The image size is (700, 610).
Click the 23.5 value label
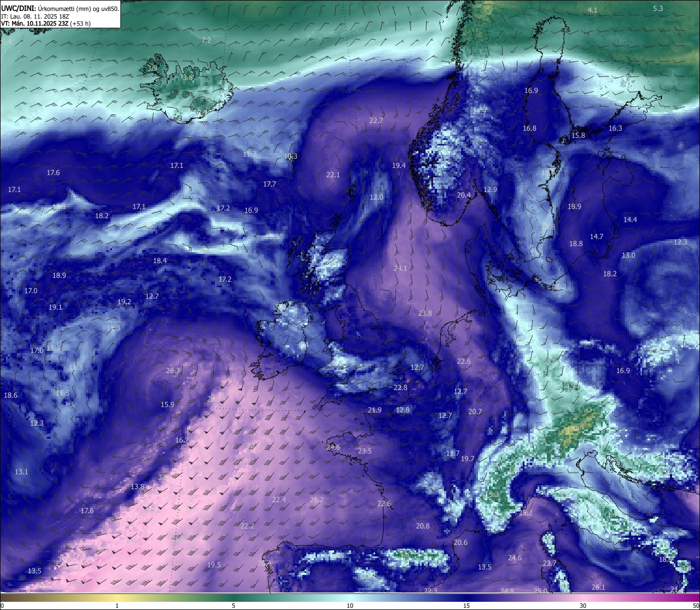[365, 451]
